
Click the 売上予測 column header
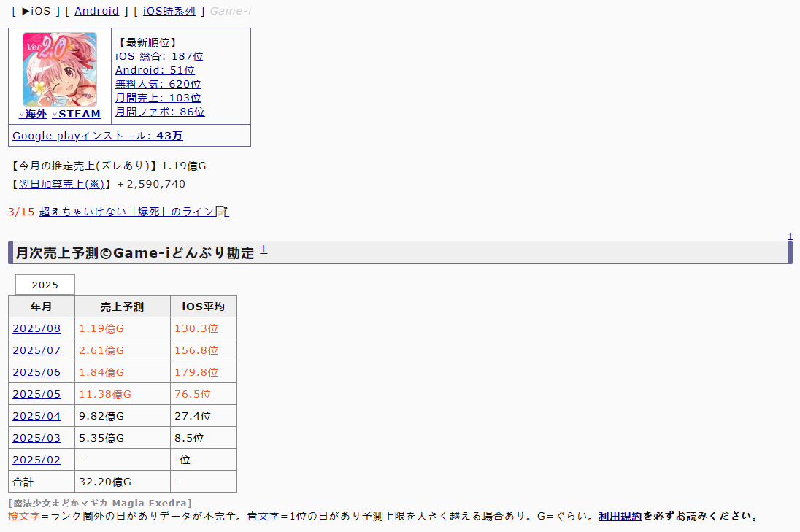coord(123,307)
